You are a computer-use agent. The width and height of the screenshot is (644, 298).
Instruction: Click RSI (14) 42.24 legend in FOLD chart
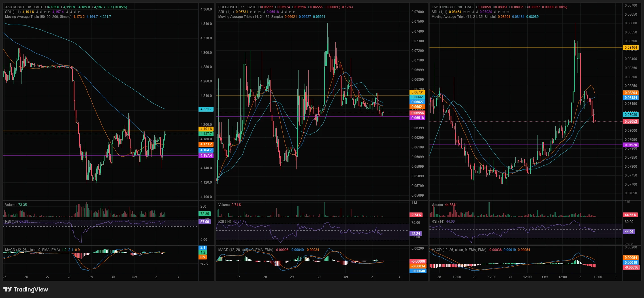pos(230,222)
